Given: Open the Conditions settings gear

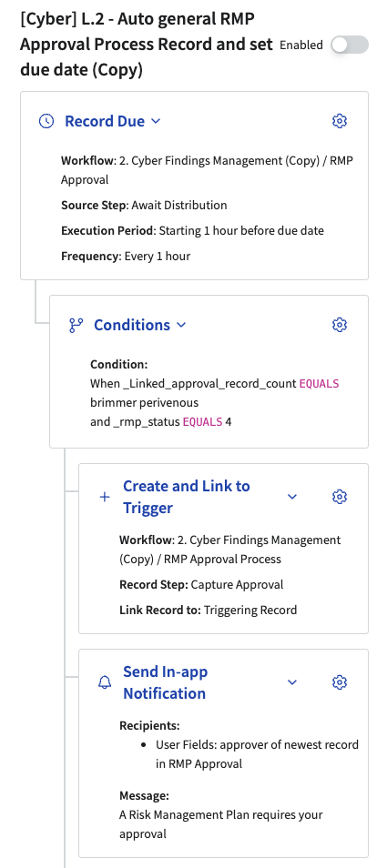Looking at the screenshot, I should [340, 325].
